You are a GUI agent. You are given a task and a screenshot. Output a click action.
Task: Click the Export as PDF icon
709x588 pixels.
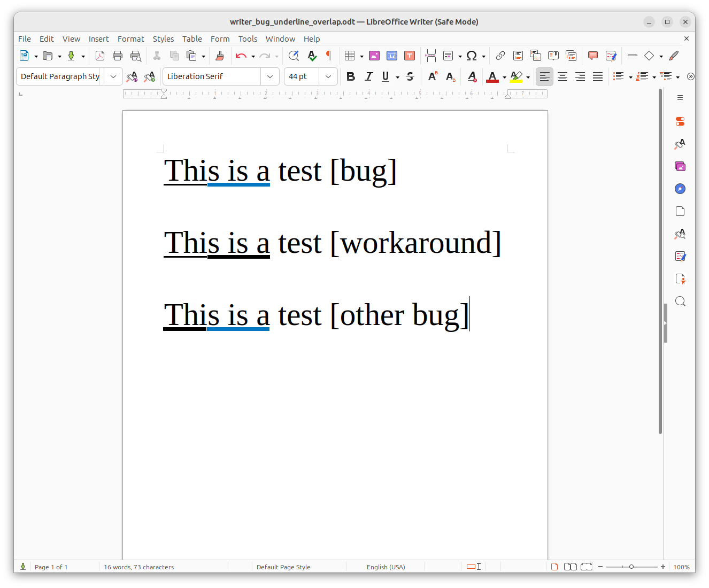(100, 56)
